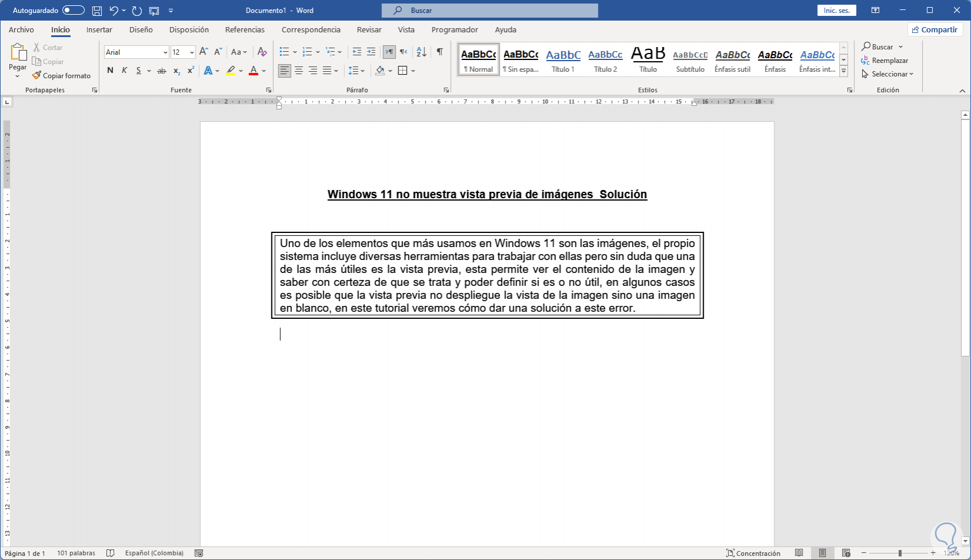Toggle Concentración focus mode

[753, 553]
